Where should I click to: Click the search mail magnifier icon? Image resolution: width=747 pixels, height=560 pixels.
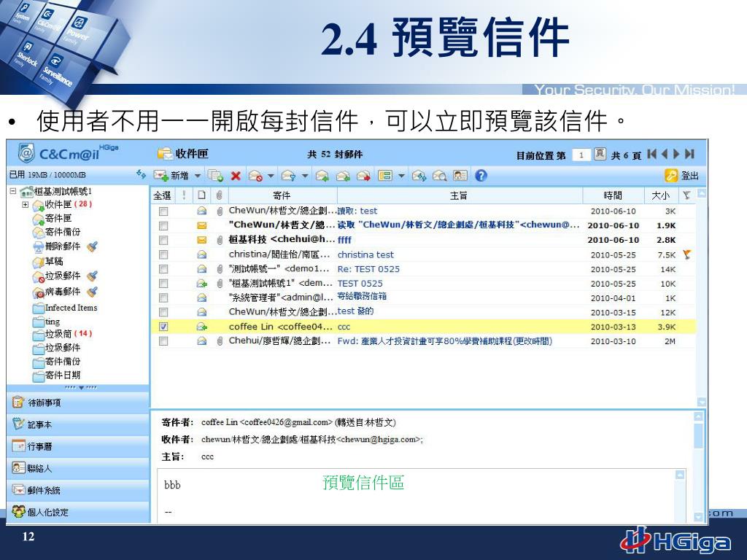(439, 176)
